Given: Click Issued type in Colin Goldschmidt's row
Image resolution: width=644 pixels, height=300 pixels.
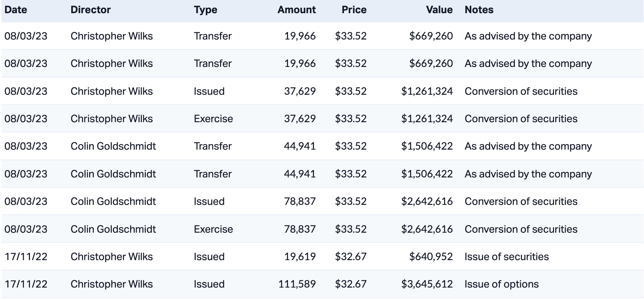Looking at the screenshot, I should point(209,201).
